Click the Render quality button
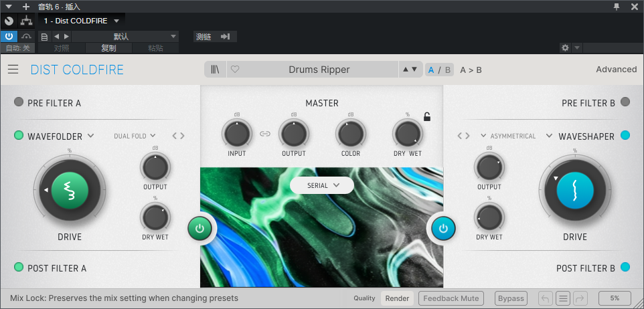 coord(397,298)
